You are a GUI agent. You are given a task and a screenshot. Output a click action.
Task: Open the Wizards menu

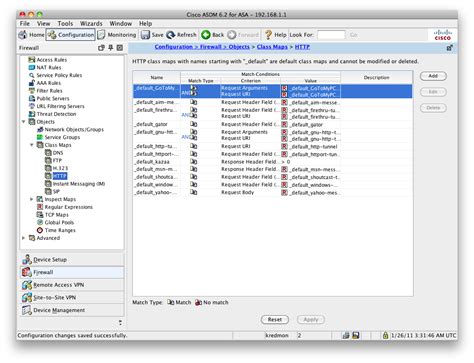coord(91,23)
